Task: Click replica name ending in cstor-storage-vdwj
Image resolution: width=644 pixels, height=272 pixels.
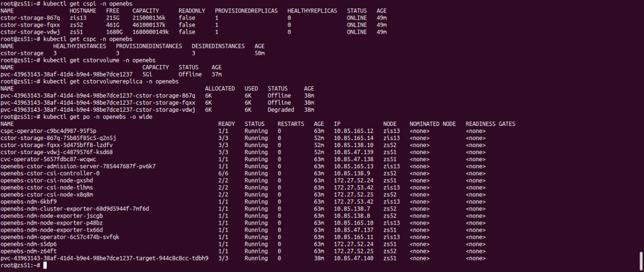Action: (98, 109)
